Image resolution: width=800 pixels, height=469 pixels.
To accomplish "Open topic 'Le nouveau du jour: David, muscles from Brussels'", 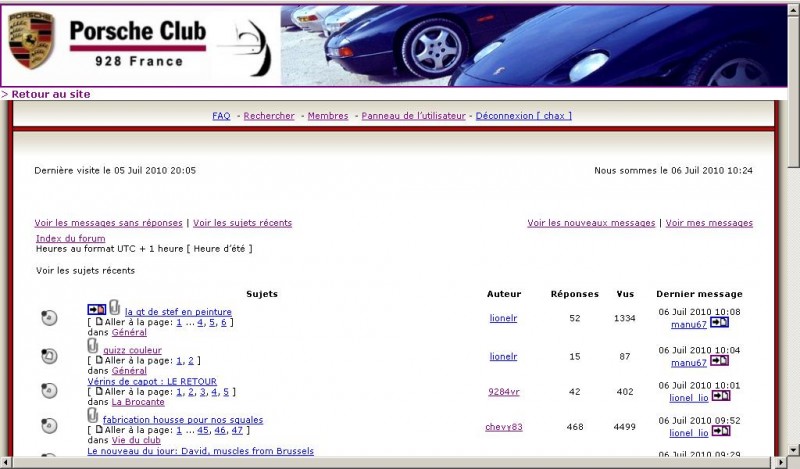I will (x=201, y=451).
